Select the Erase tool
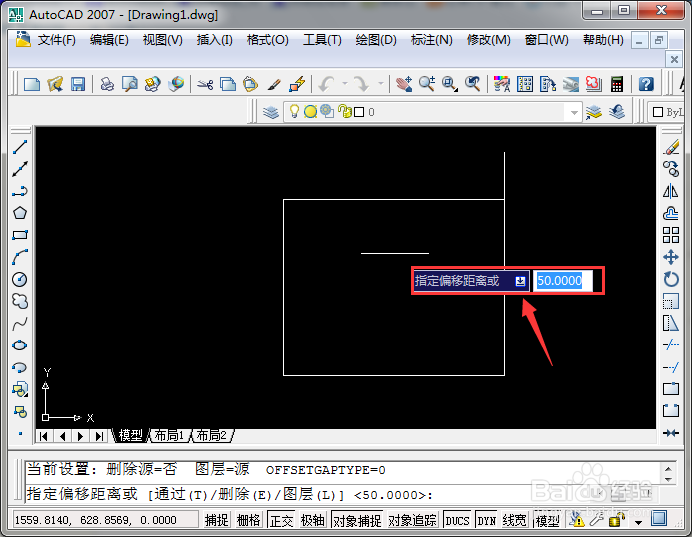 (671, 147)
